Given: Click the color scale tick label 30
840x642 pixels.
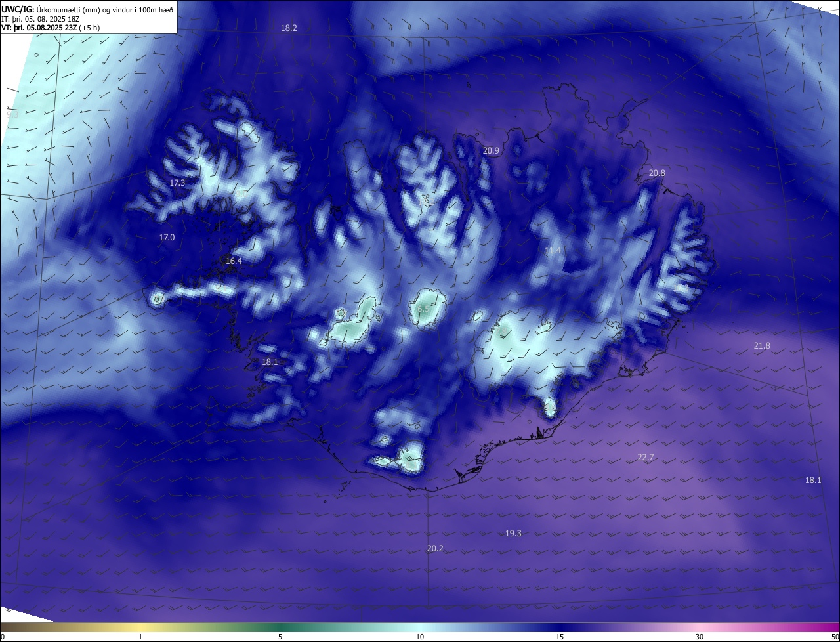Looking at the screenshot, I should coord(700,637).
